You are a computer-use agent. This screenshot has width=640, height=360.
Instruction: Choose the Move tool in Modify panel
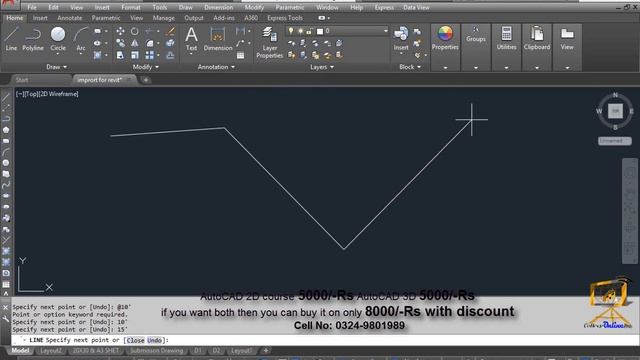pos(120,31)
